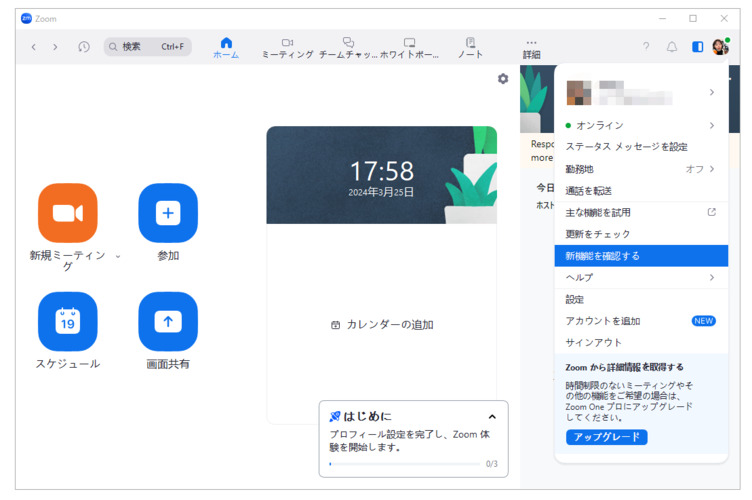The image size is (752, 500).
Task: Click the profile setup progress bar
Action: coord(405,464)
